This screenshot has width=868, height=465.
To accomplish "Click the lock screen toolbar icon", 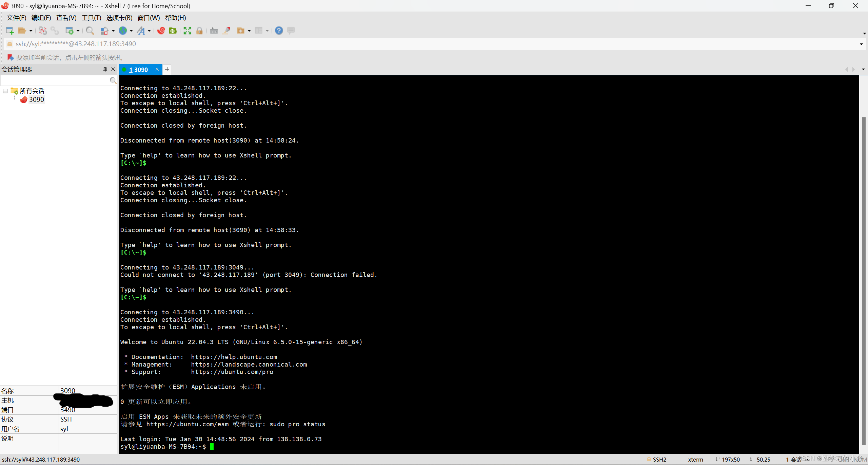I will point(199,31).
